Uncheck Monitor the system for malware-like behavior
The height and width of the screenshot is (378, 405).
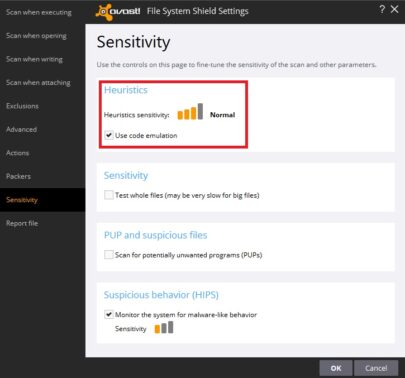tap(109, 314)
